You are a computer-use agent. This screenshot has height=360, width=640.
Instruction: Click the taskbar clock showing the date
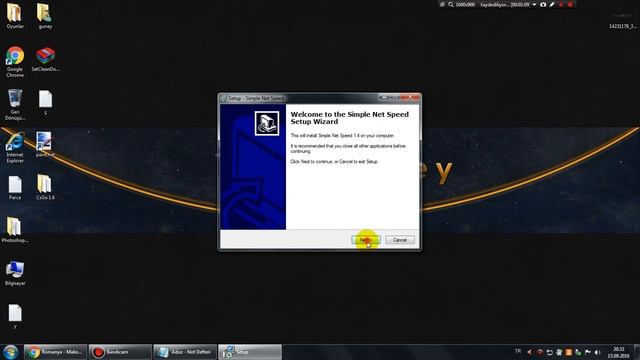(x=619, y=352)
